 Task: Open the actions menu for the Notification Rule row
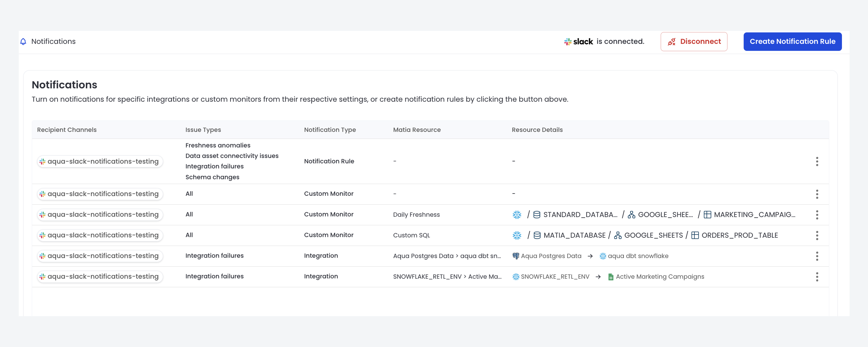pyautogui.click(x=817, y=161)
